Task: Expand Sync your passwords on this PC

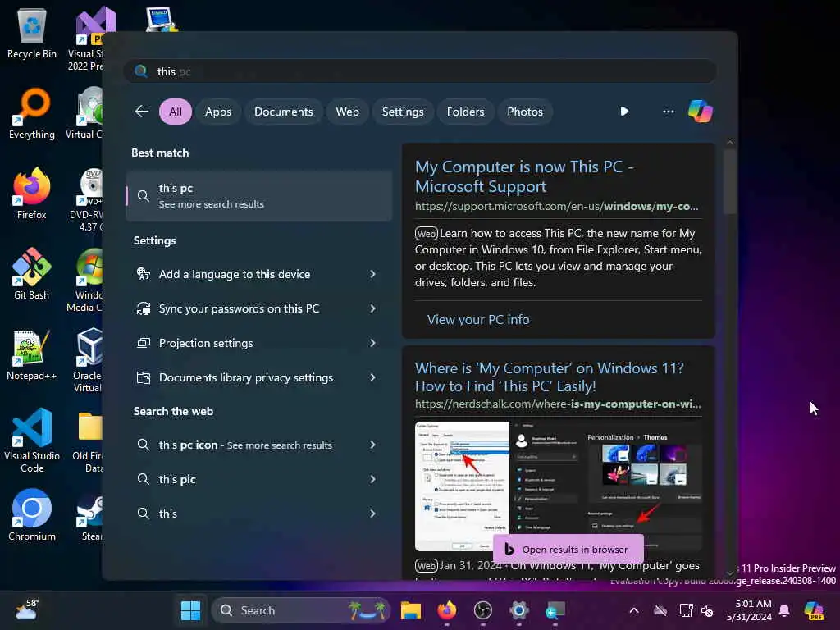Action: pos(373,308)
